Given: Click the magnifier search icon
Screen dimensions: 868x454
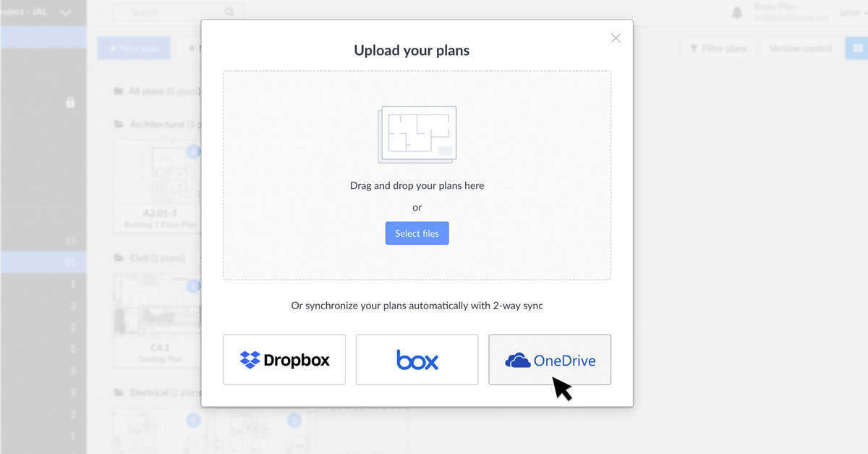Looking at the screenshot, I should click(229, 12).
